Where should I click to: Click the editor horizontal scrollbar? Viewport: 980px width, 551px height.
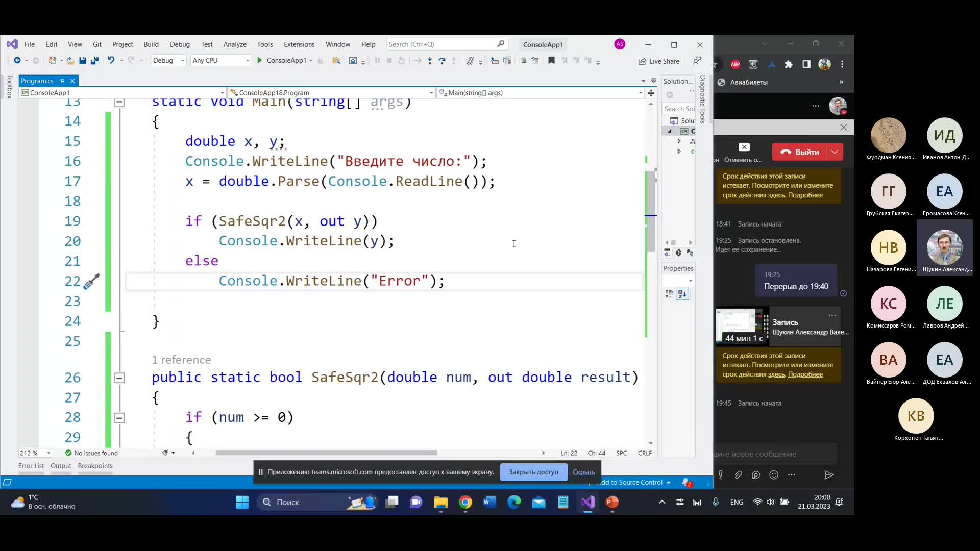(x=326, y=453)
